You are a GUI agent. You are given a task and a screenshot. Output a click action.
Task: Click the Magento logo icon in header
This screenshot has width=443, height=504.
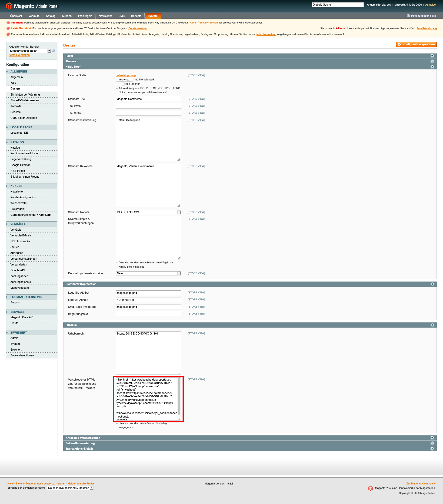click(9, 6)
